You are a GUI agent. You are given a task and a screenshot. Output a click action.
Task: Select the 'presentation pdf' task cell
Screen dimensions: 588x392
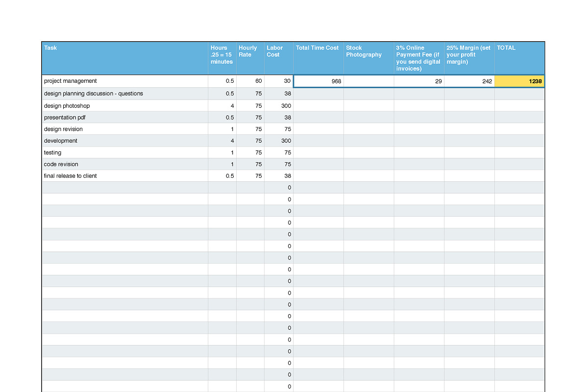[x=125, y=118]
